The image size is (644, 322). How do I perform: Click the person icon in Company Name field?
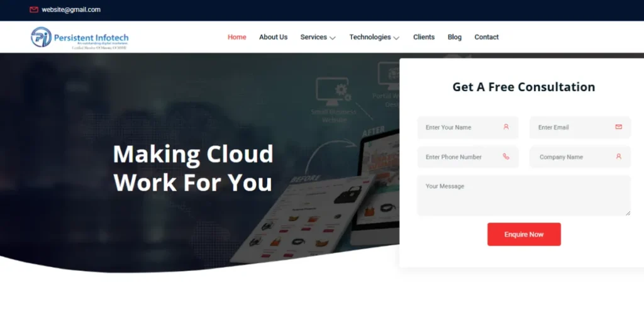coord(619,157)
